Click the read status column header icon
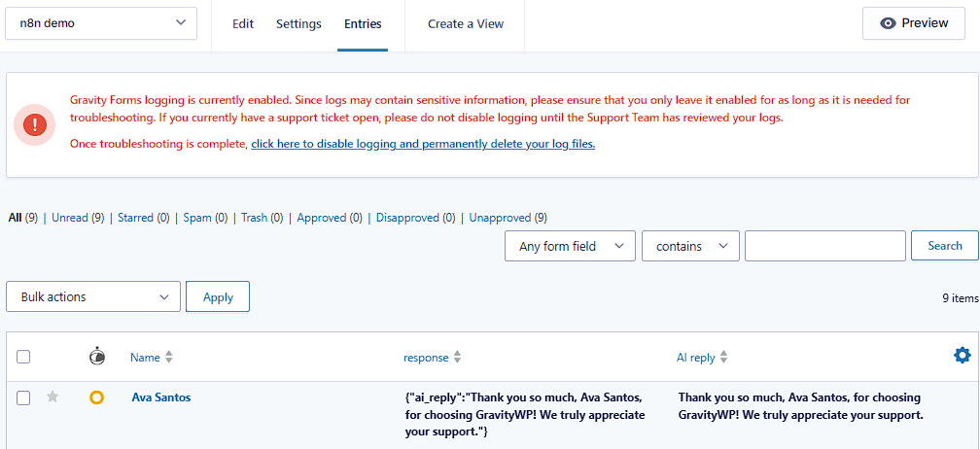The height and width of the screenshot is (449, 980). pyautogui.click(x=96, y=357)
